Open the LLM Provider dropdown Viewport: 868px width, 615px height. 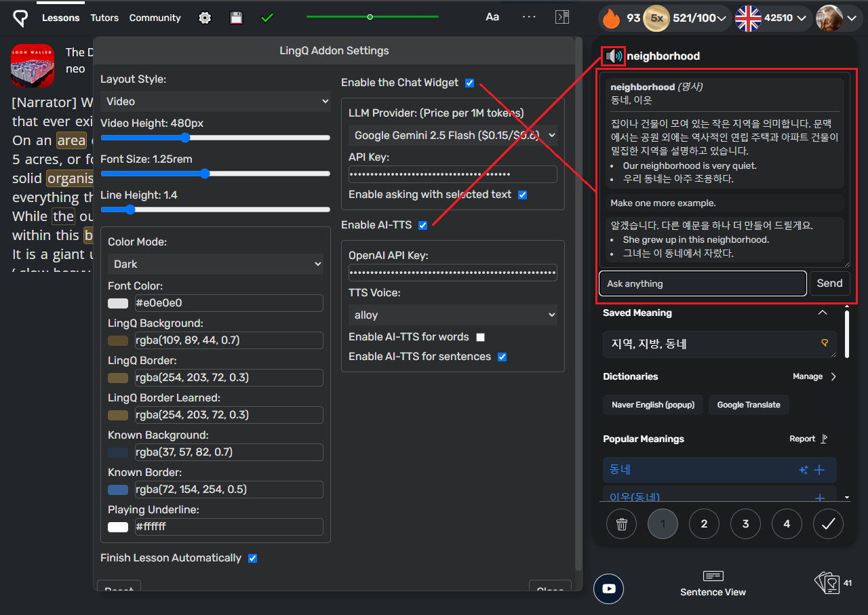click(453, 135)
